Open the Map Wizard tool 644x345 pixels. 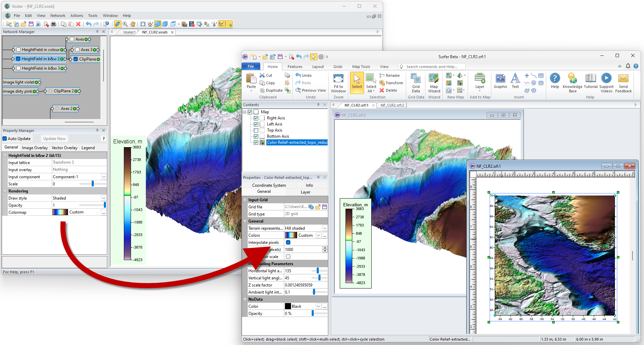[x=434, y=79]
